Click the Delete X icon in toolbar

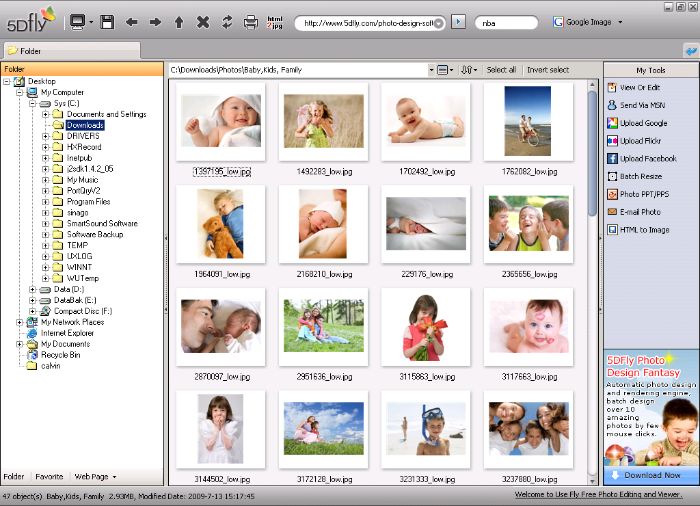(x=203, y=21)
